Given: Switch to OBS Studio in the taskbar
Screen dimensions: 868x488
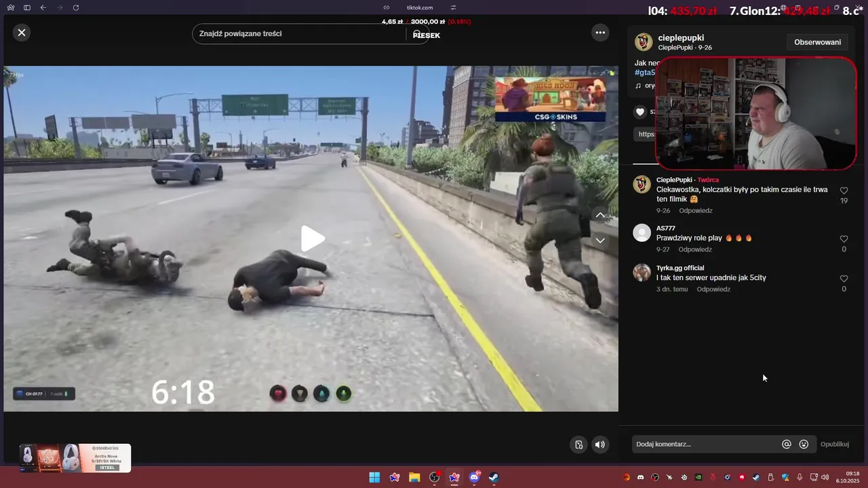Looking at the screenshot, I should click(434, 478).
